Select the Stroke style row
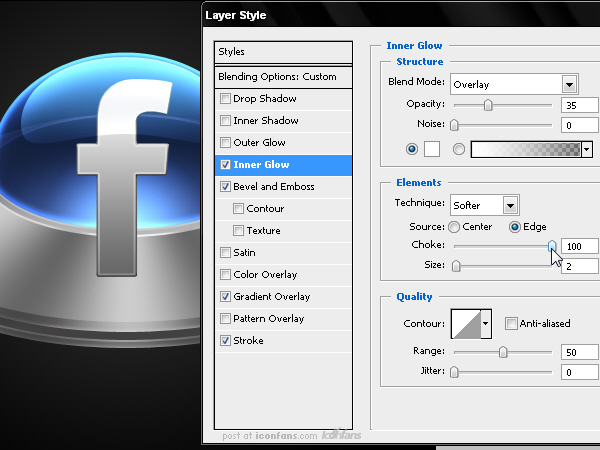This screenshot has height=450, width=600. click(x=283, y=341)
